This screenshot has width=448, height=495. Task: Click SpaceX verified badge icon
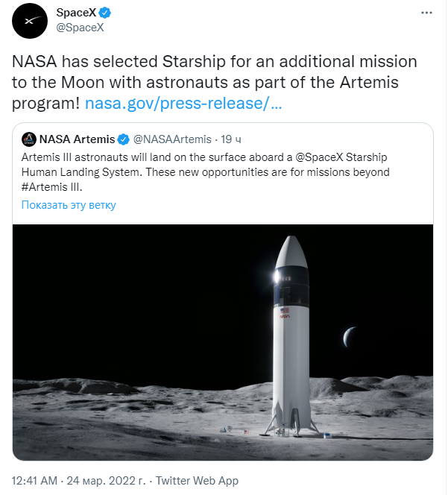pyautogui.click(x=106, y=13)
